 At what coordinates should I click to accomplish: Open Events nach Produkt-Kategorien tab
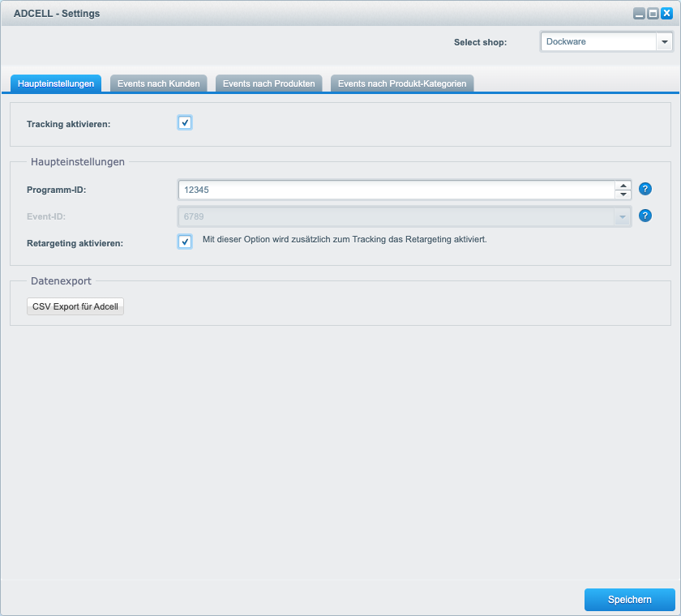pyautogui.click(x=402, y=83)
